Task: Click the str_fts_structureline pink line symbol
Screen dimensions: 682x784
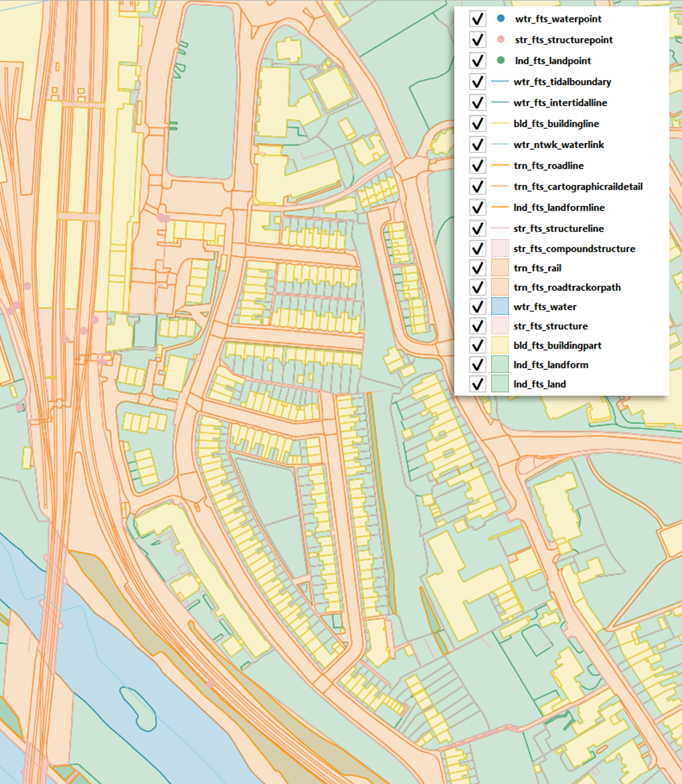Action: tap(500, 228)
